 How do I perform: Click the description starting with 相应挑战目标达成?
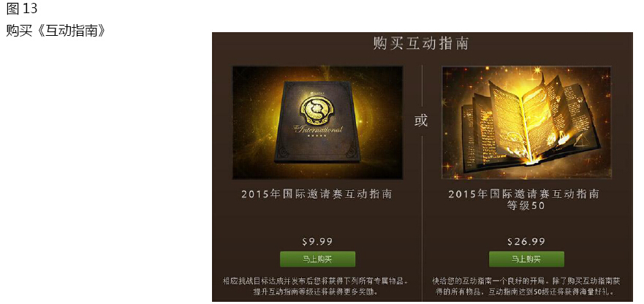(316, 286)
